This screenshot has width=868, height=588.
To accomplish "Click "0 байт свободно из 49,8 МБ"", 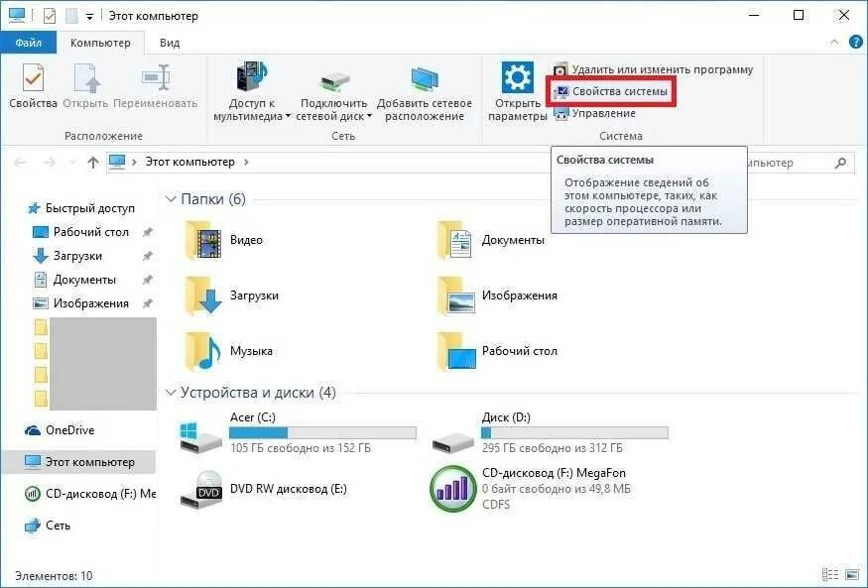I will click(x=557, y=489).
